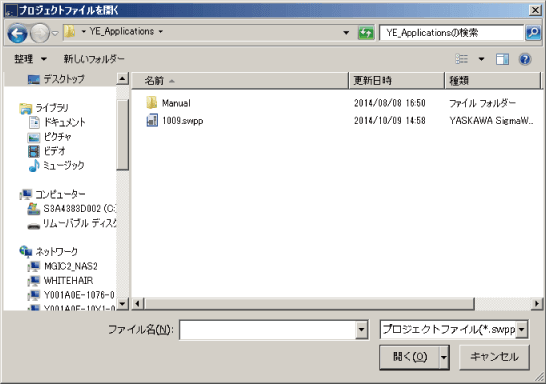Open the 整理 menu
The height and width of the screenshot is (384, 546).
[x=30, y=59]
